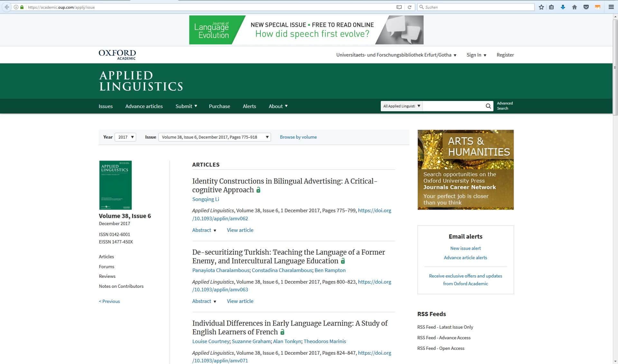Open the Advance articles nav item
Viewport: 618px width, 364px height.
pyautogui.click(x=144, y=106)
